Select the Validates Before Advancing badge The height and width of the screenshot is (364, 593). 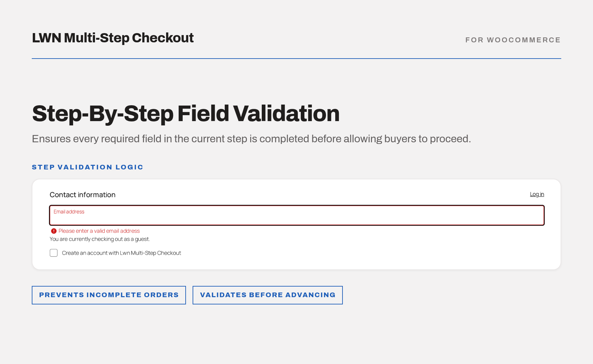[x=268, y=295]
